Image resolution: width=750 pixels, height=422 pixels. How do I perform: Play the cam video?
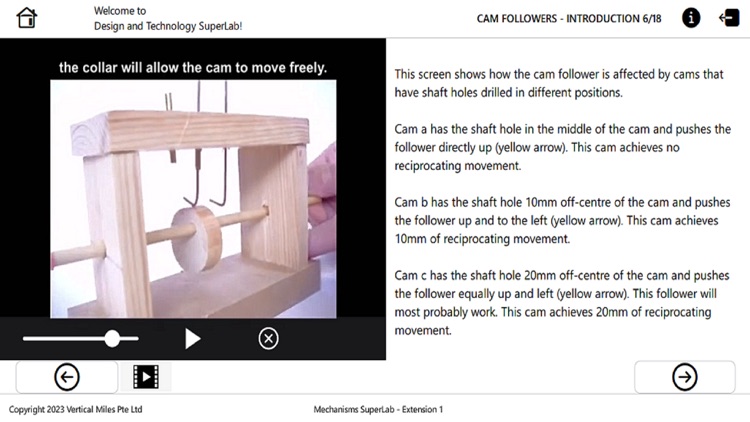click(193, 339)
